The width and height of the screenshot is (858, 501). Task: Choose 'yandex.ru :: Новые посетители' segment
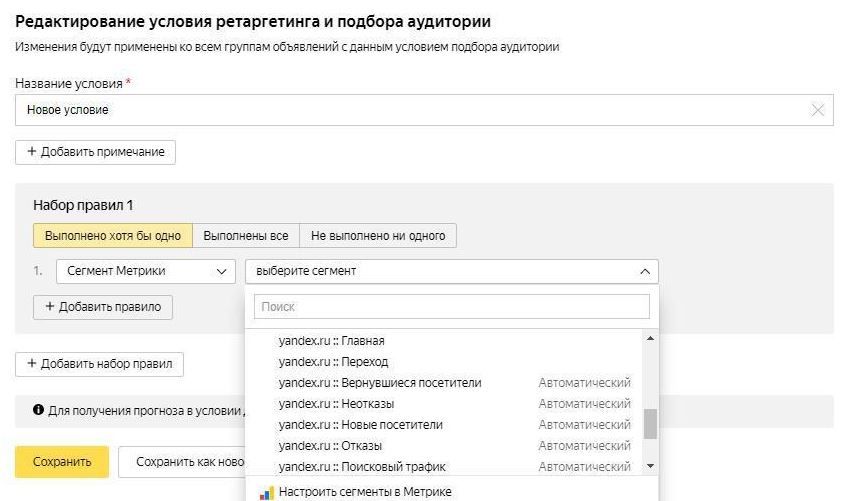click(x=444, y=425)
